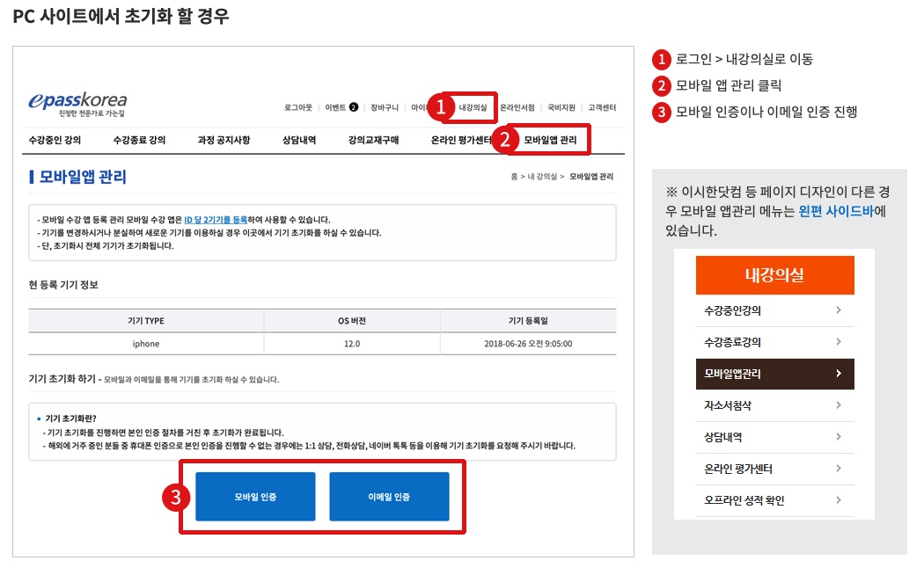The height and width of the screenshot is (568, 924).
Task: Click the 기기 초기화란? bullet heading
Action: click(x=70, y=419)
